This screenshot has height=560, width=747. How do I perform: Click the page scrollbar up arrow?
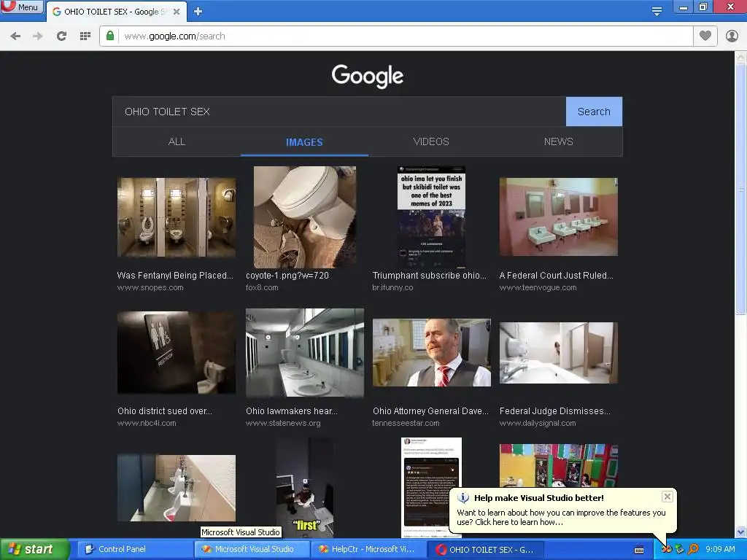click(x=740, y=58)
